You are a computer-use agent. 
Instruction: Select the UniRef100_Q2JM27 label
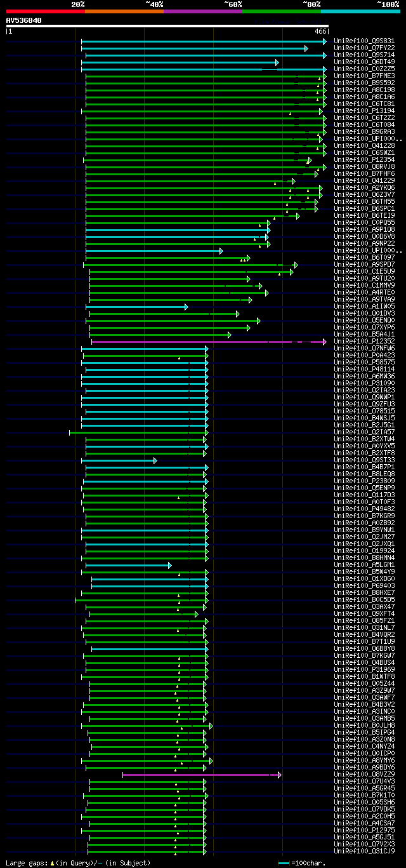click(x=364, y=537)
